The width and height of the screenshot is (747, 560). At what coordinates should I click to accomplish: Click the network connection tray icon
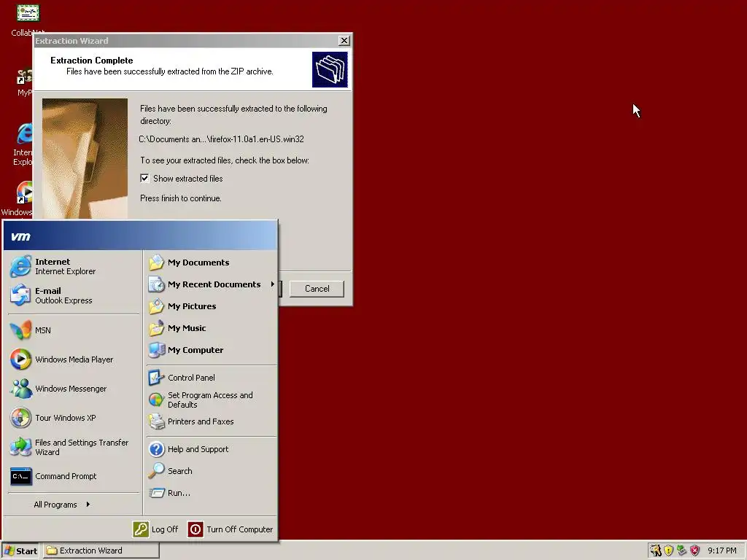(x=681, y=551)
